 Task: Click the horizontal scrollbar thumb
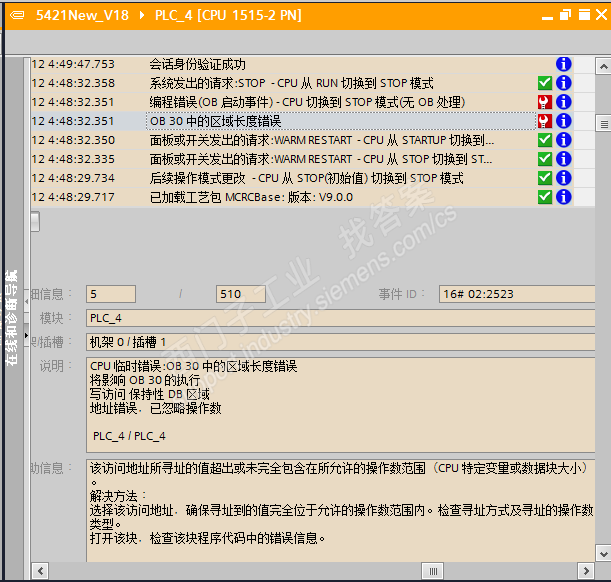pyautogui.click(x=433, y=571)
